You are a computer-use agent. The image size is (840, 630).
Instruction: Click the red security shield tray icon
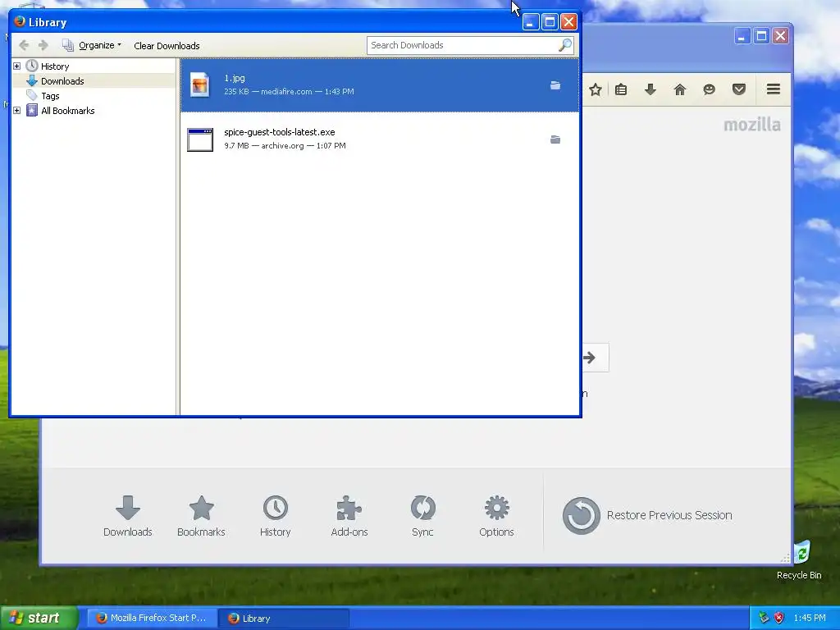pyautogui.click(x=778, y=618)
